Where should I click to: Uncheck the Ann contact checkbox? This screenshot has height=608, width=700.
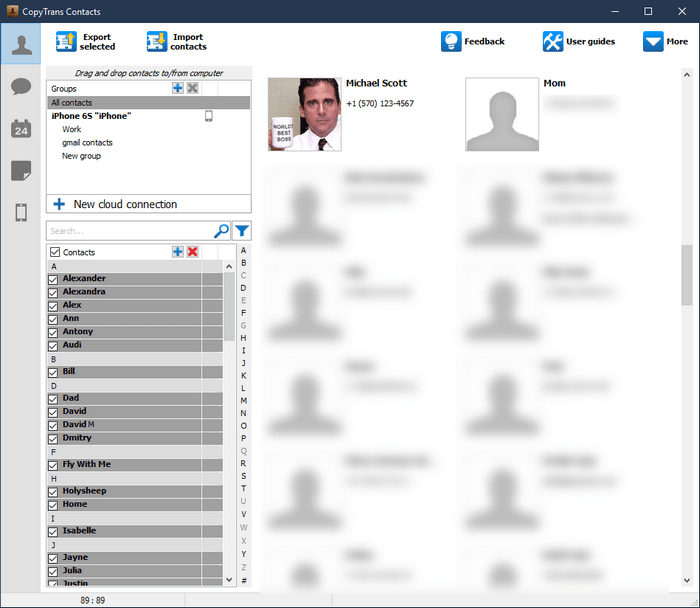(53, 320)
